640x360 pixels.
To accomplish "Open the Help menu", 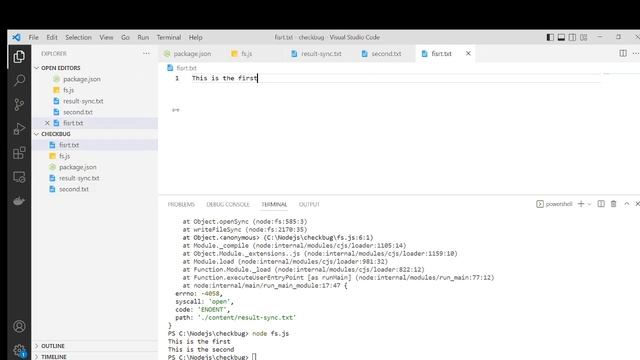I will click(195, 37).
